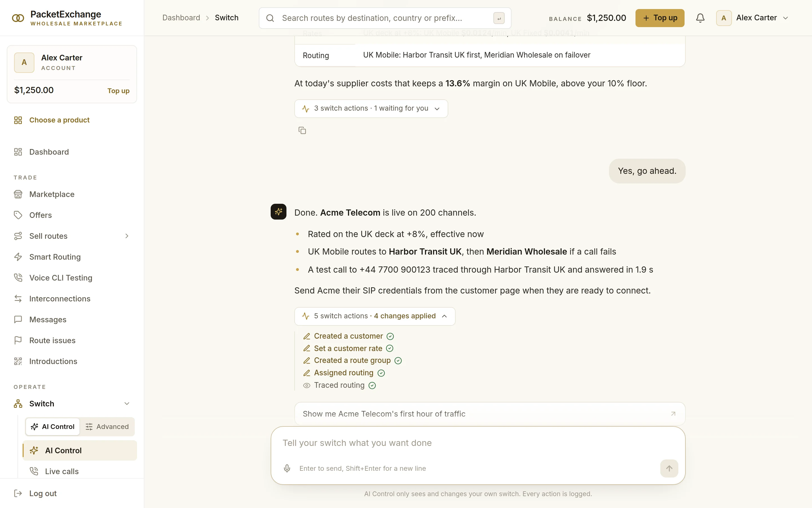The height and width of the screenshot is (508, 812).
Task: Collapse the Switch section in sidebar
Action: (127, 404)
